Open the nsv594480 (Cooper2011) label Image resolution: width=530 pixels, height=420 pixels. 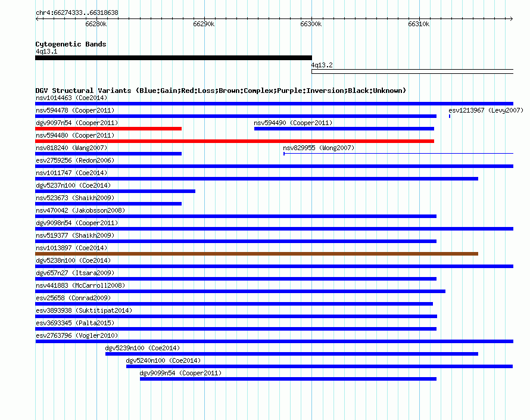pyautogui.click(x=75, y=135)
